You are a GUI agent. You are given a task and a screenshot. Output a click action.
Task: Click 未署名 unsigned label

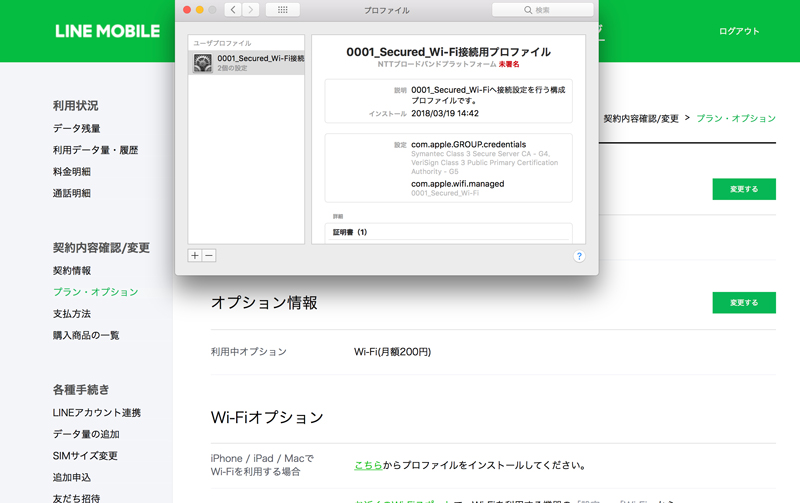(509, 64)
